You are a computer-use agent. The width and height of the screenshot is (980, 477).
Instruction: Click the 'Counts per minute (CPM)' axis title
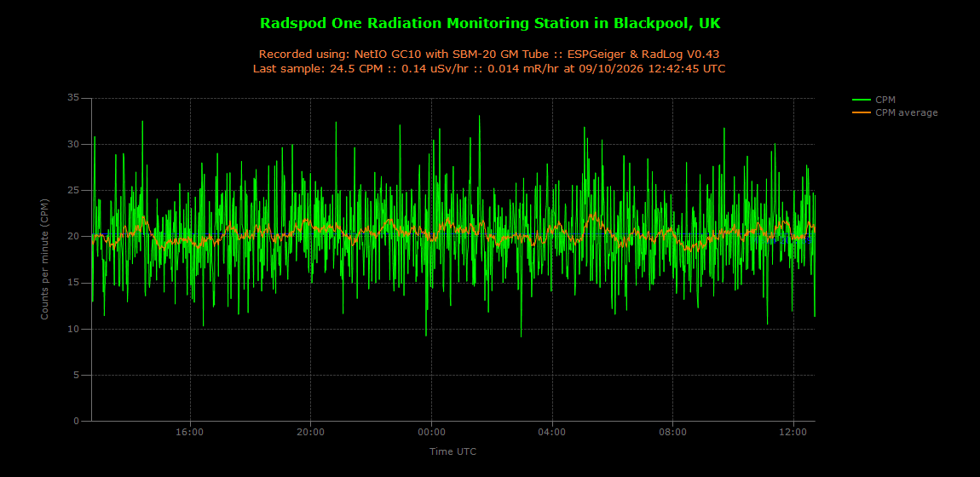click(44, 260)
